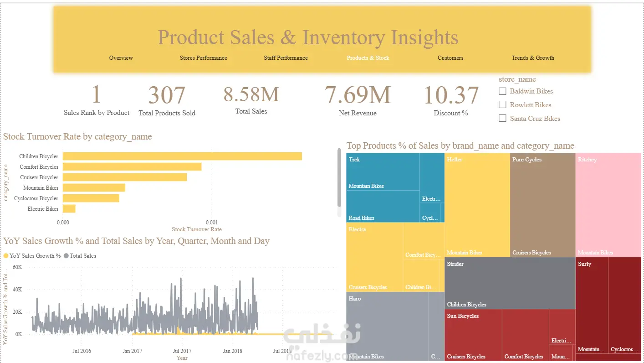The height and width of the screenshot is (363, 644).
Task: Go to Staff Performance page
Action: coord(286,58)
